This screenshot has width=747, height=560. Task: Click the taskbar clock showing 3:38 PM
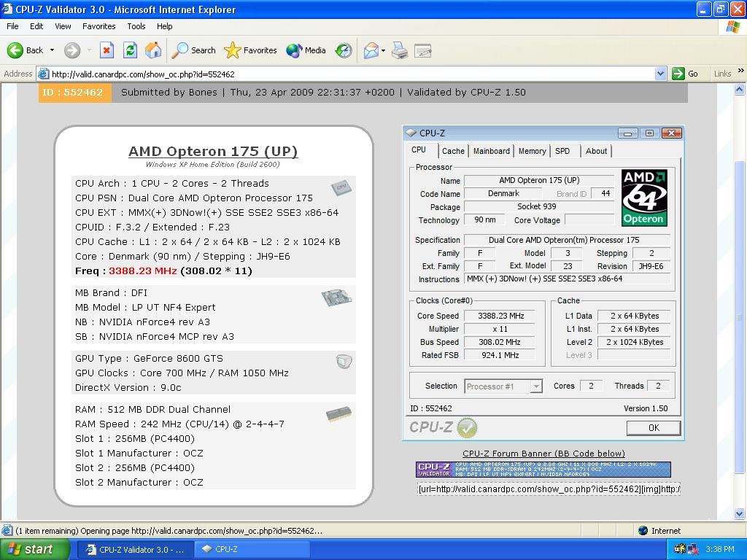720,549
